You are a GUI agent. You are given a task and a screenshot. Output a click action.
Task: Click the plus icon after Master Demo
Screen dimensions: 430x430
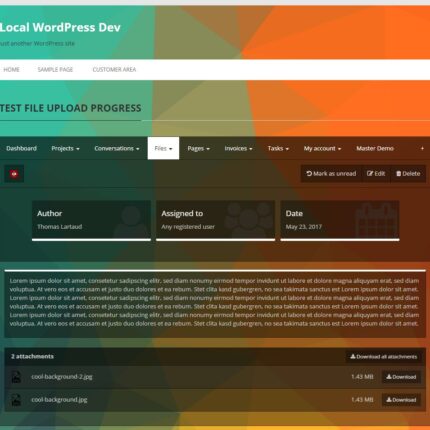(x=422, y=148)
